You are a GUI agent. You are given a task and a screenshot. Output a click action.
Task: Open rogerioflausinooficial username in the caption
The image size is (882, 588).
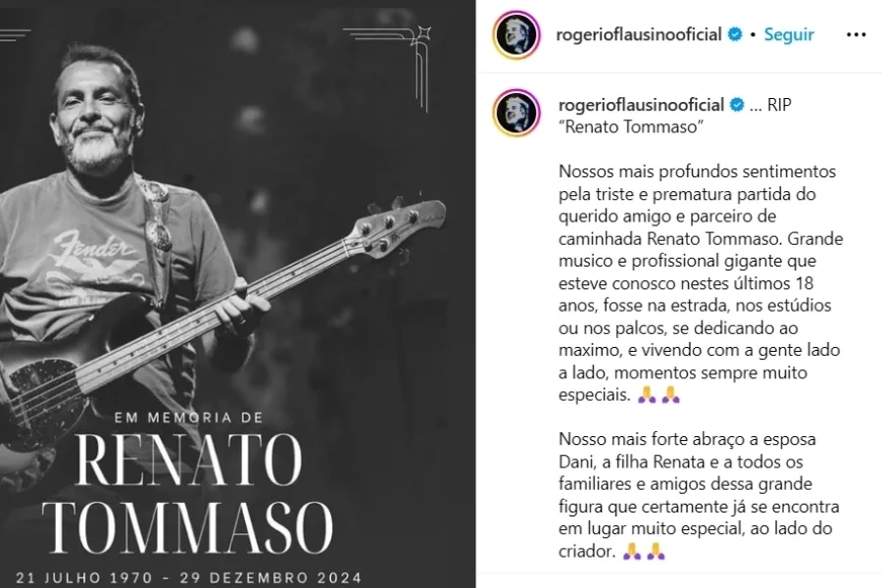click(x=641, y=105)
